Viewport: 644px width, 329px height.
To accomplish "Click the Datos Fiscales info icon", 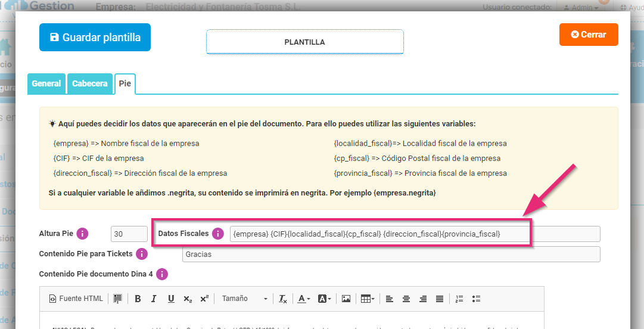I will (217, 234).
